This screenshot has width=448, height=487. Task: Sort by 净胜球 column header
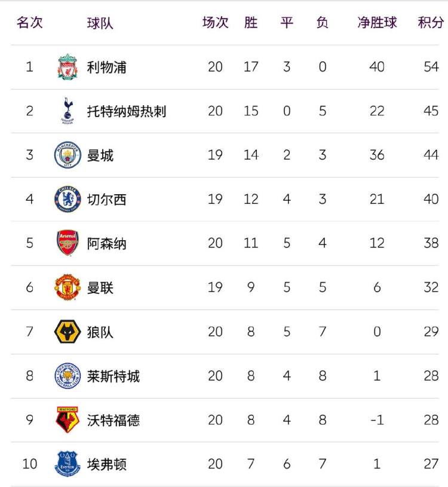(377, 22)
